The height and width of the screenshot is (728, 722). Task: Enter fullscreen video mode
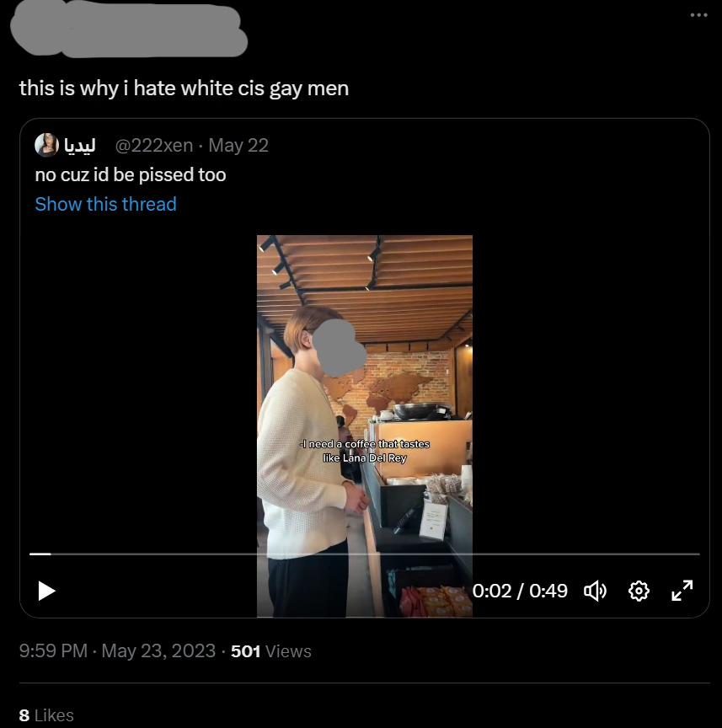click(682, 591)
